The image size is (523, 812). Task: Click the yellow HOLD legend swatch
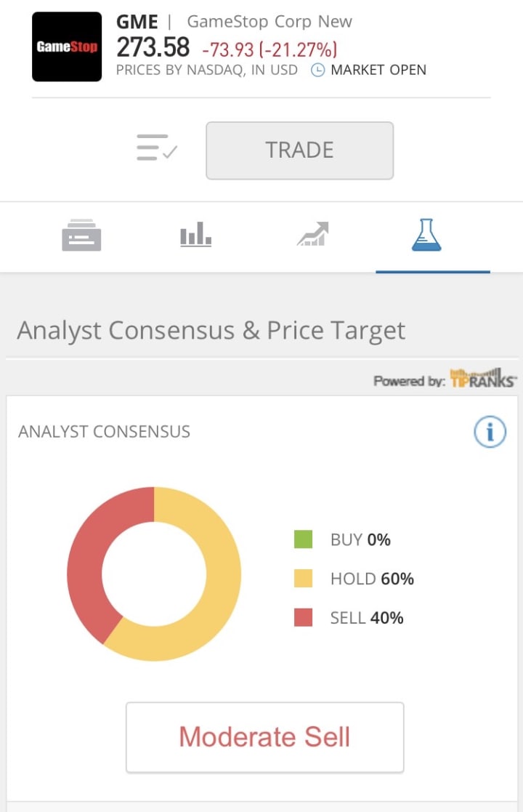click(x=303, y=579)
